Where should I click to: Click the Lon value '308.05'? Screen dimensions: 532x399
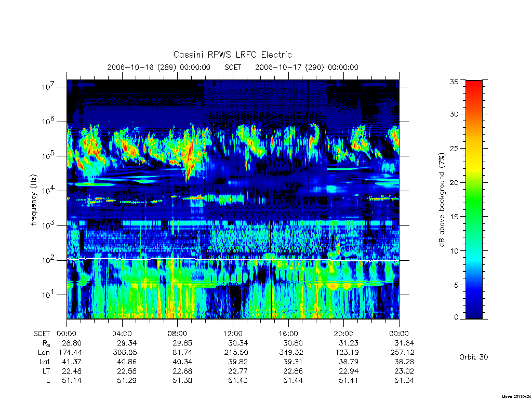pos(125,353)
